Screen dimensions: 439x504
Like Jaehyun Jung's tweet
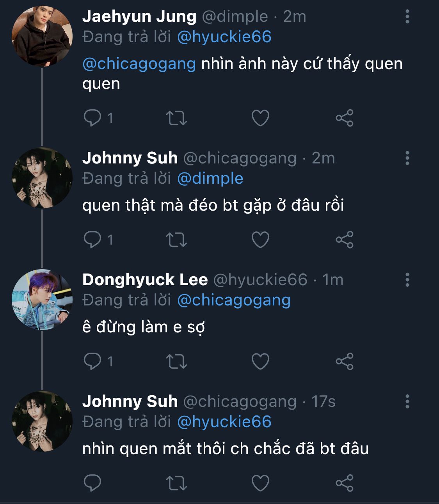point(260,118)
